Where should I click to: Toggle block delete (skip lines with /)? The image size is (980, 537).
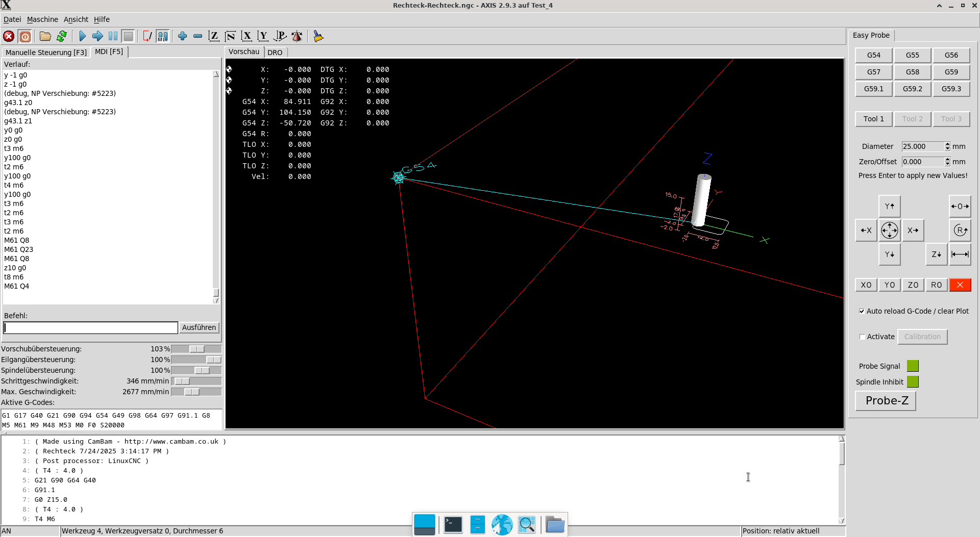(147, 36)
